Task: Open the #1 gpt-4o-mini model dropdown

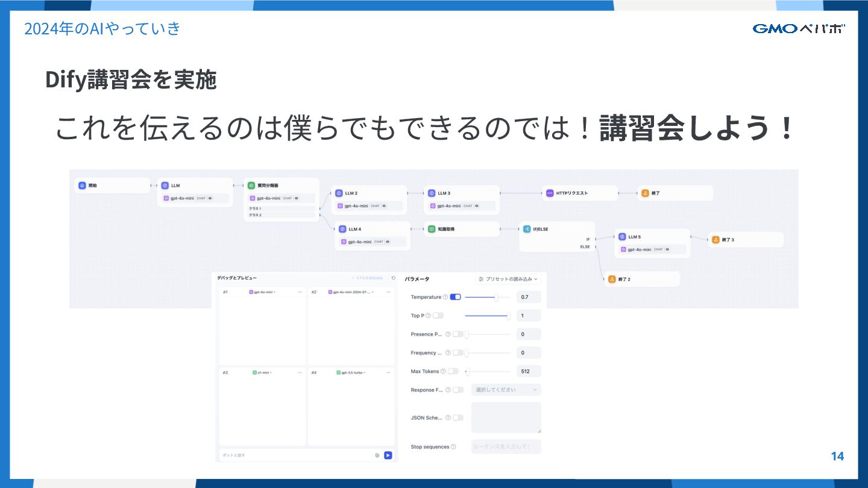Action: 262,292
